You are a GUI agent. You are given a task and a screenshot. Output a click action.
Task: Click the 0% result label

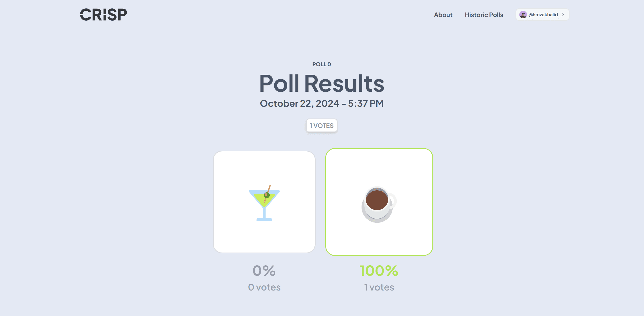point(264,271)
